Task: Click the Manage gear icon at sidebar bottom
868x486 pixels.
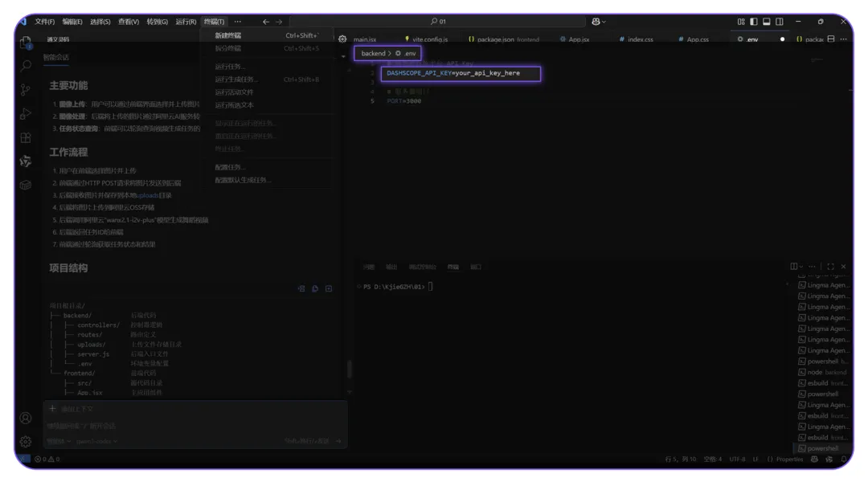Action: coord(26,442)
